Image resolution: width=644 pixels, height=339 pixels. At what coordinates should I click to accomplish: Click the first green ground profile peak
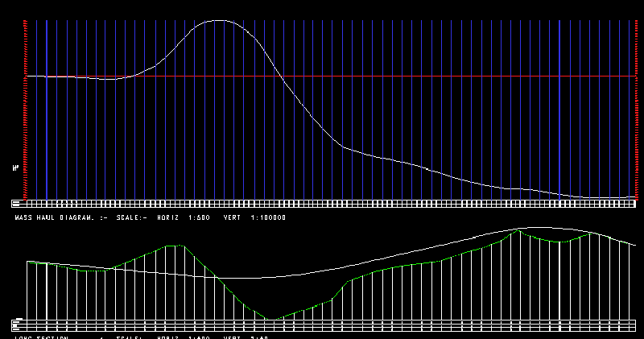click(x=179, y=246)
